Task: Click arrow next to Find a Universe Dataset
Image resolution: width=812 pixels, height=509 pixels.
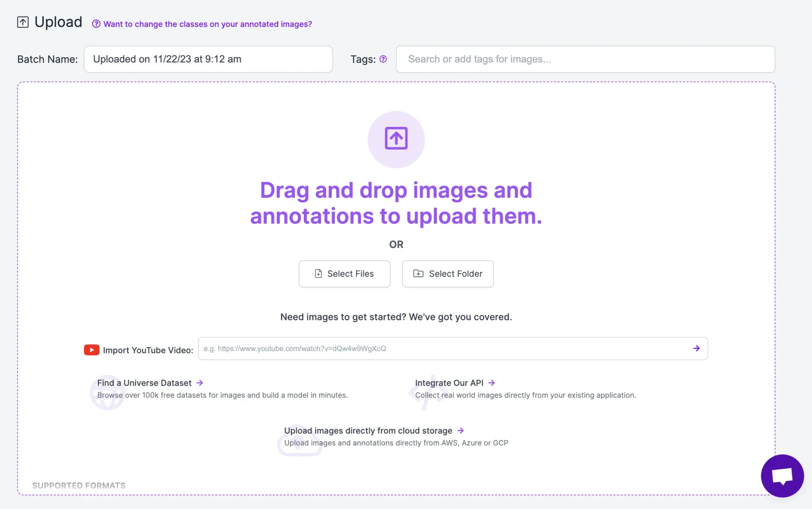Action: (200, 383)
